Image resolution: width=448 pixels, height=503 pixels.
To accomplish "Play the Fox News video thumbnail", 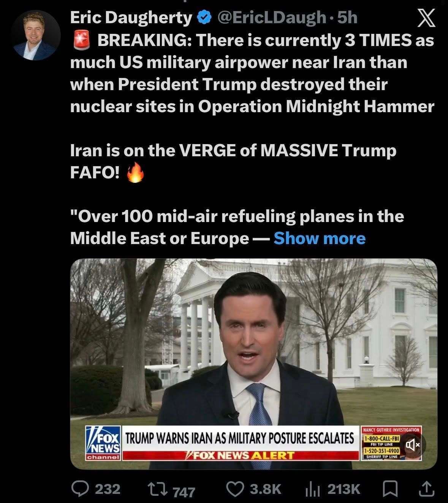I will (x=254, y=364).
